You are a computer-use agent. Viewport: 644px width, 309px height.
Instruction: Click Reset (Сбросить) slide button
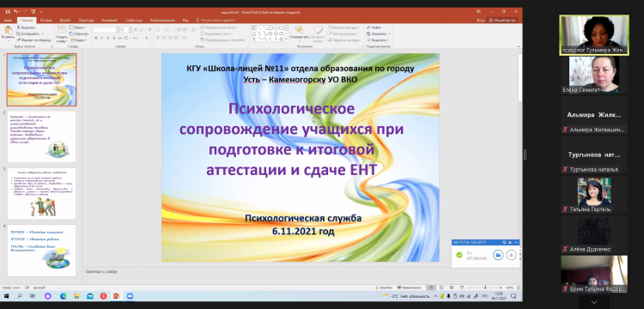[x=79, y=34]
